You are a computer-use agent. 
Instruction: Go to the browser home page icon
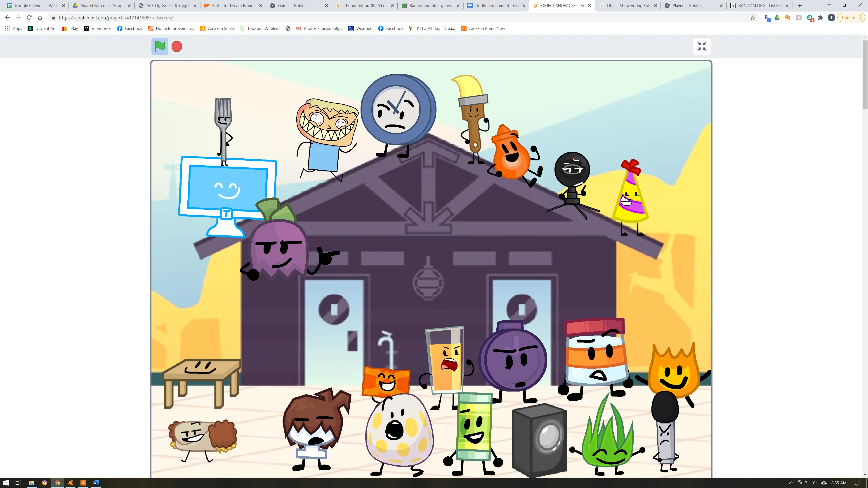40,18
